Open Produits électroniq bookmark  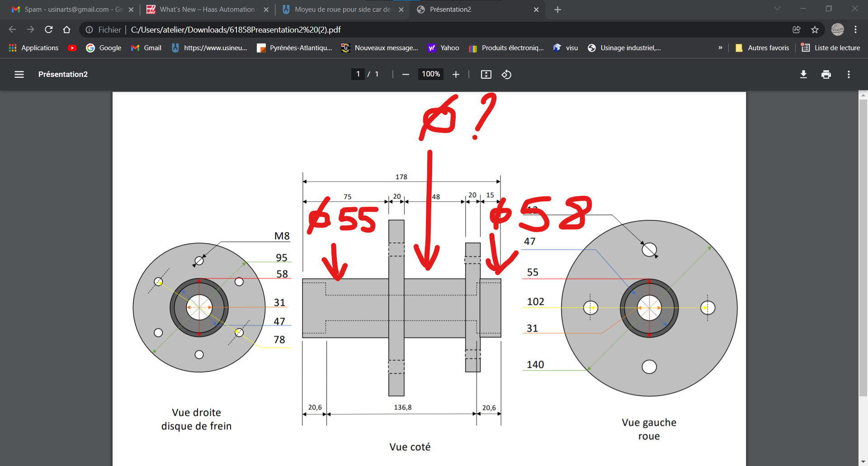tap(506, 48)
